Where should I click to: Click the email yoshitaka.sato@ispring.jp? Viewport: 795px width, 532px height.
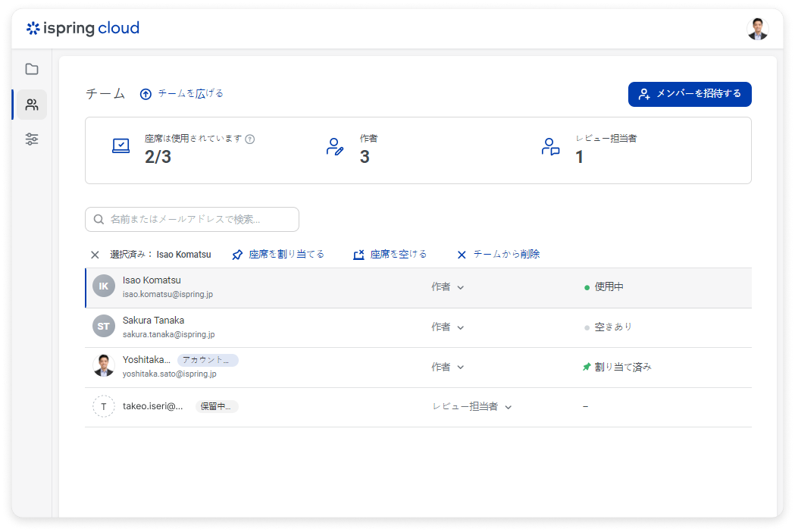[169, 374]
